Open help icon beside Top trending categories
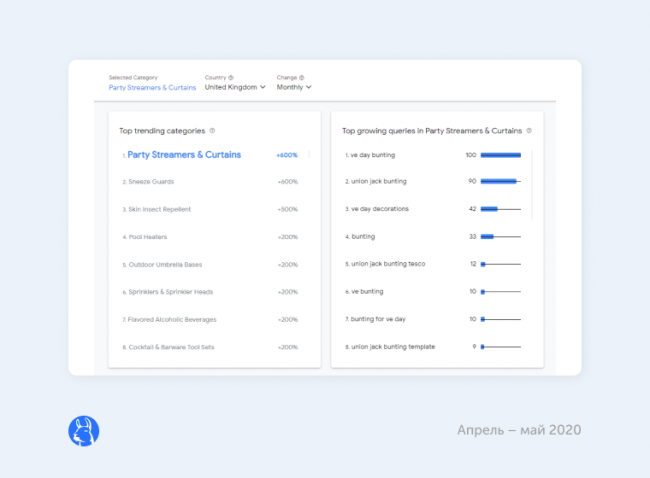Viewport: 650px width, 478px height. [213, 130]
